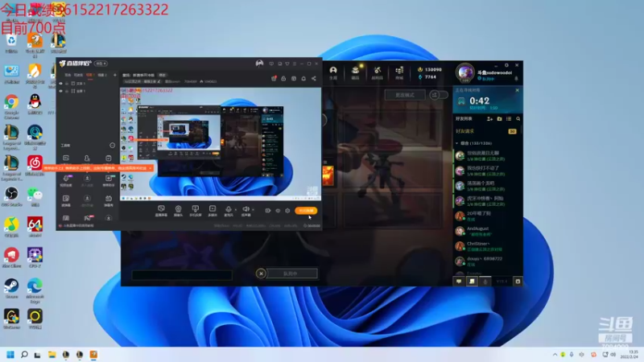Switch to the 场景2 tab
The image size is (644, 362).
click(102, 75)
